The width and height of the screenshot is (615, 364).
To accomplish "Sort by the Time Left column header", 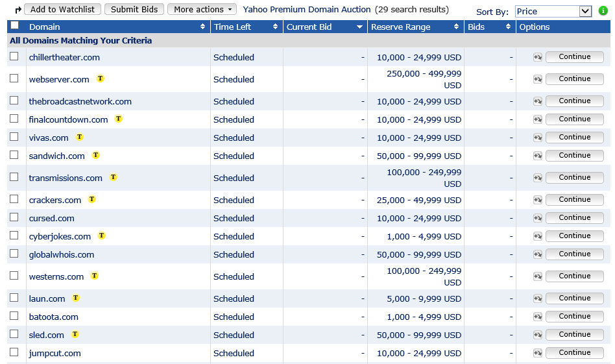I will (247, 27).
